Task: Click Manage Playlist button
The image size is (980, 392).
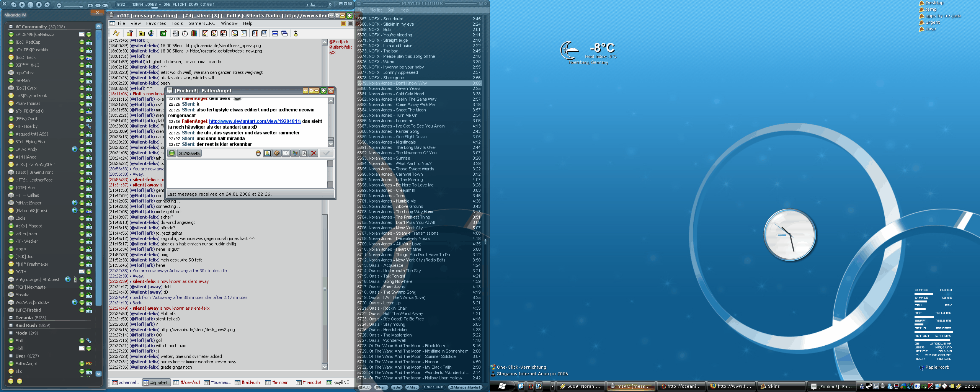Action: click(465, 387)
